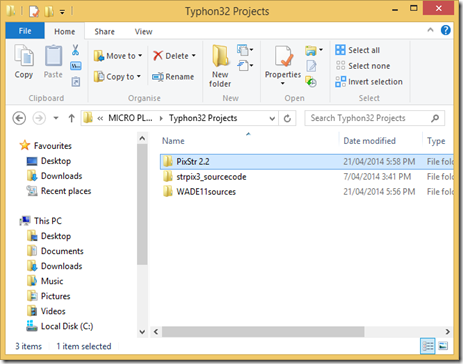Open Local Disk (C:) in navigation pane
The height and width of the screenshot is (364, 463).
click(x=60, y=326)
